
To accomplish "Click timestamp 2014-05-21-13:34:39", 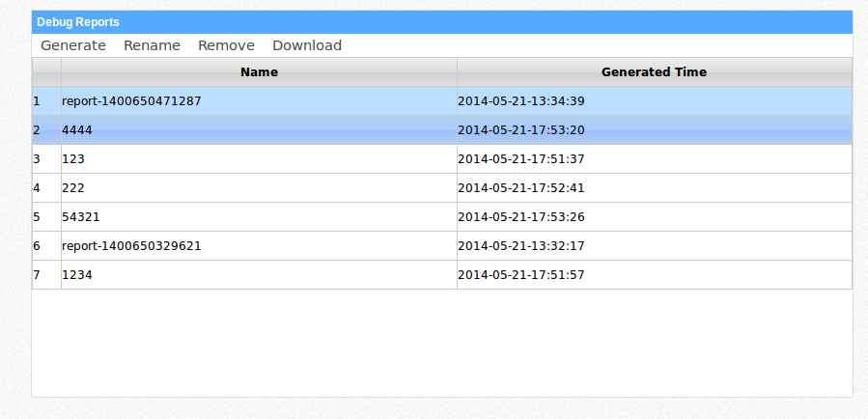I will [x=520, y=101].
